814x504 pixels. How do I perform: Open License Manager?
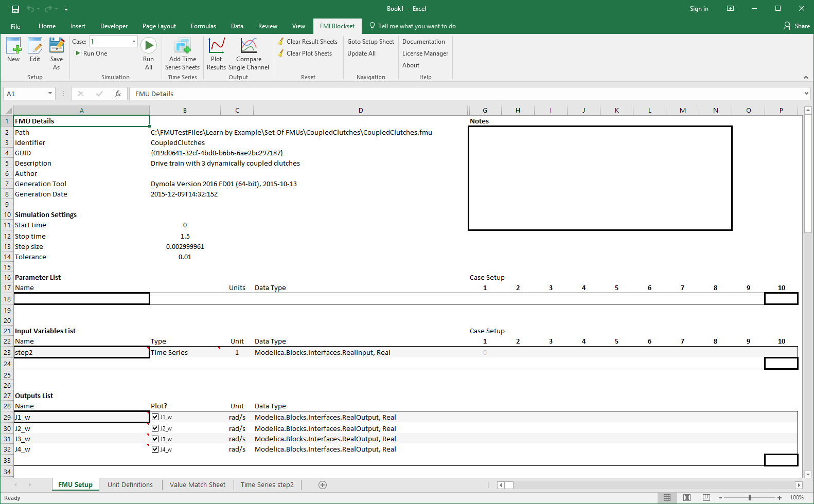[x=425, y=53]
